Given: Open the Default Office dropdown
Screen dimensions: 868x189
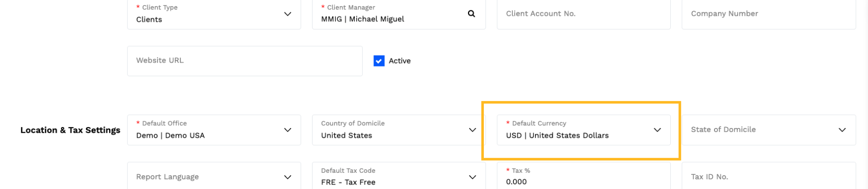Looking at the screenshot, I should pyautogui.click(x=214, y=130).
